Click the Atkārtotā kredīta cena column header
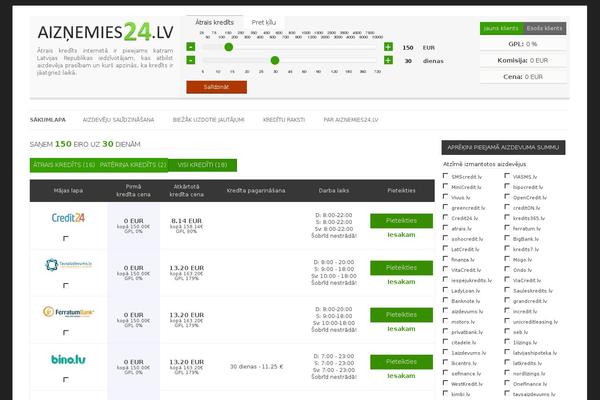Screen dimensions: 600x400 click(x=186, y=191)
